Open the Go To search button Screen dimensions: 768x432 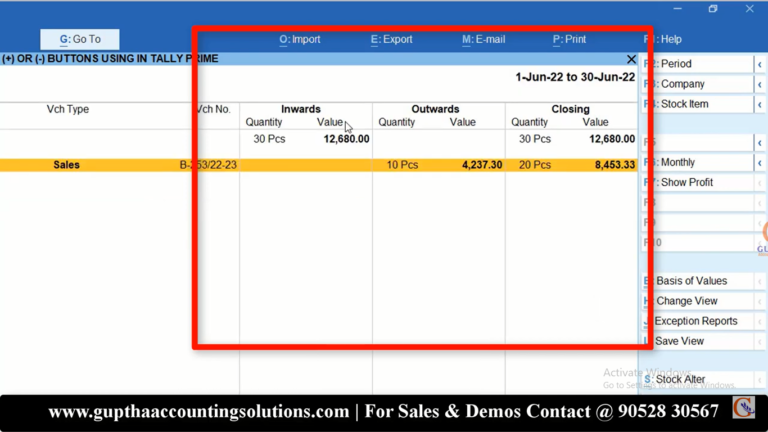pyautogui.click(x=80, y=39)
